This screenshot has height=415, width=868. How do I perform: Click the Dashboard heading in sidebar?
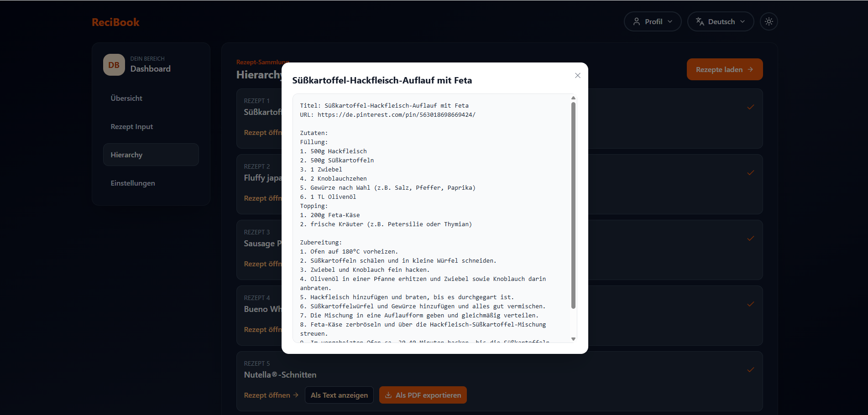point(151,69)
